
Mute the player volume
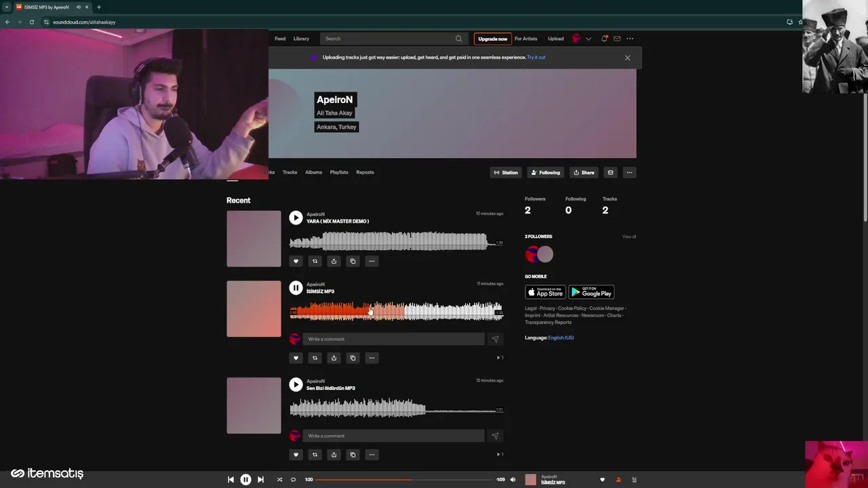tap(513, 480)
